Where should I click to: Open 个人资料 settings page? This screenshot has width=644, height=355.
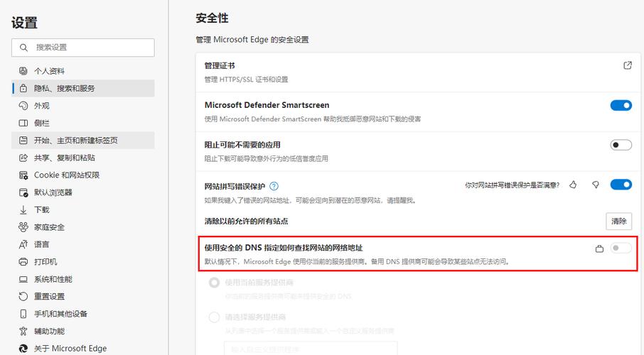tap(83, 71)
